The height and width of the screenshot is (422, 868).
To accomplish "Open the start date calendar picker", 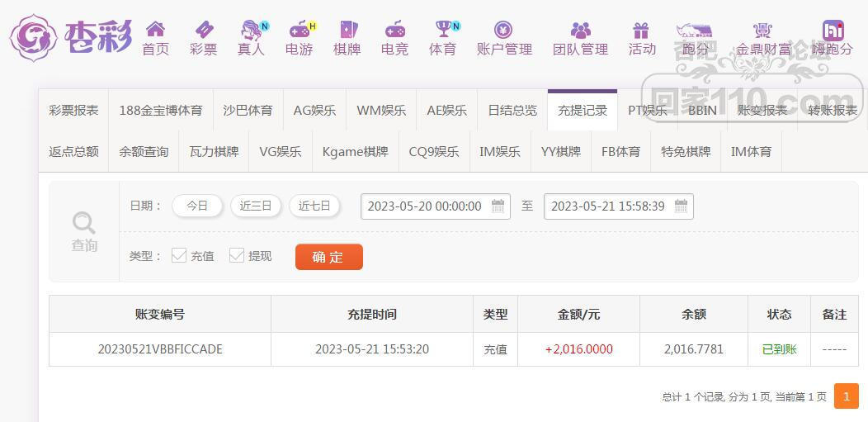I will click(x=498, y=206).
